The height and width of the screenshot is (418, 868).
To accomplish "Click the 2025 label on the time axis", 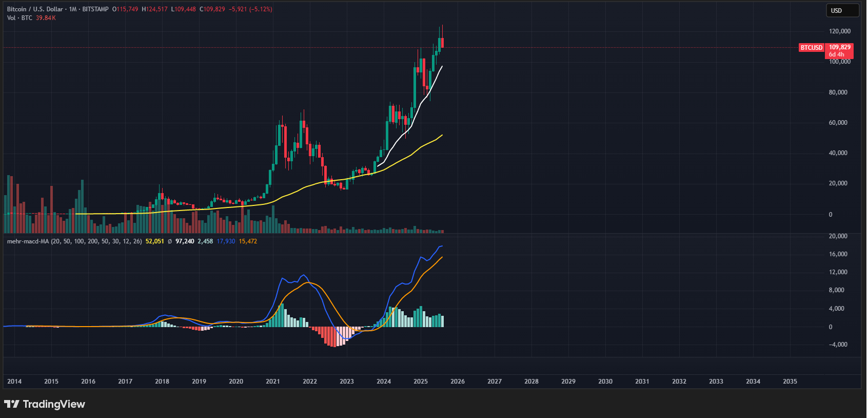I will (421, 382).
